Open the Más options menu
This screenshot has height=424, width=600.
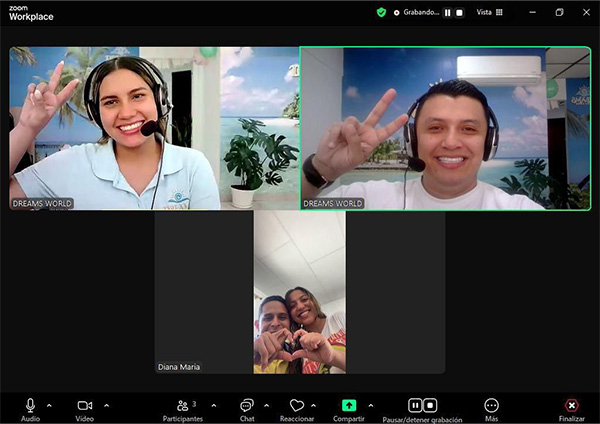pos(491,405)
